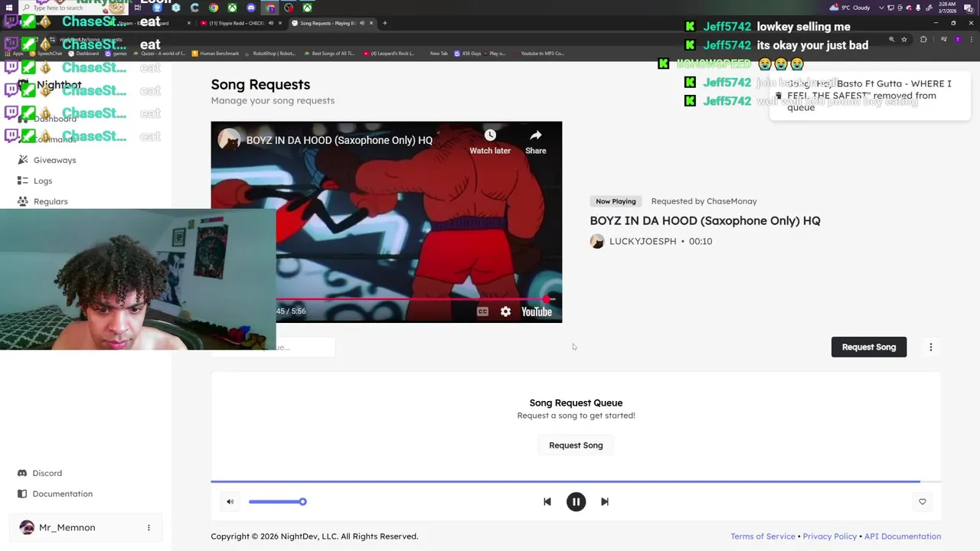The image size is (980, 551).
Task: Show hidden system tray icons
Action: pyautogui.click(x=882, y=8)
